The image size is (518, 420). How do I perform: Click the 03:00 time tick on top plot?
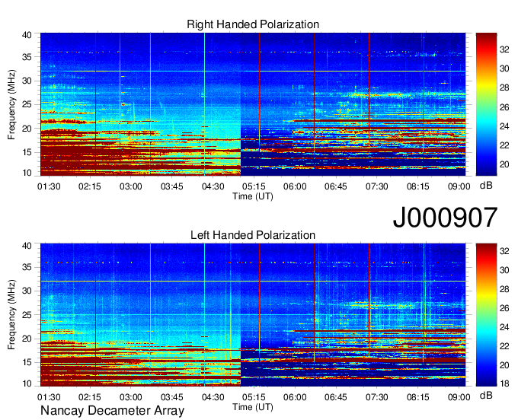coord(131,186)
